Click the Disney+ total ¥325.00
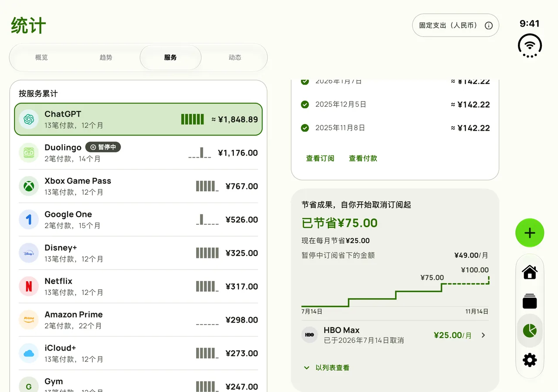 coord(242,253)
